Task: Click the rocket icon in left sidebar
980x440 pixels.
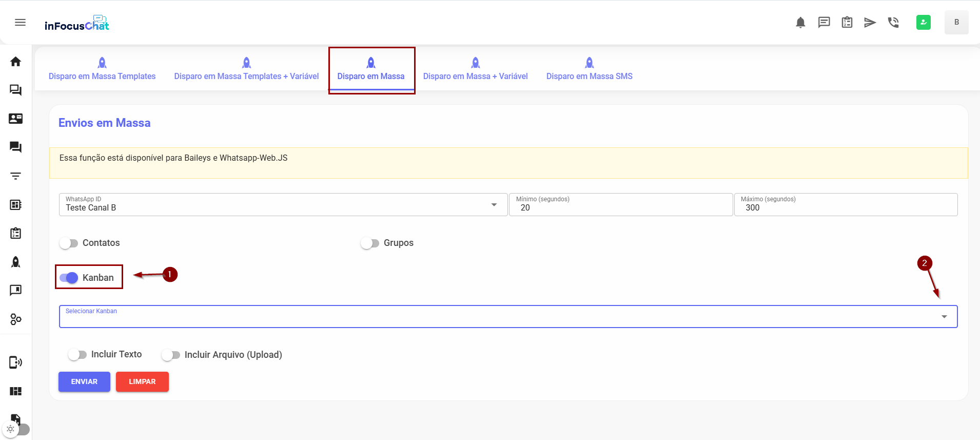Action: [16, 262]
